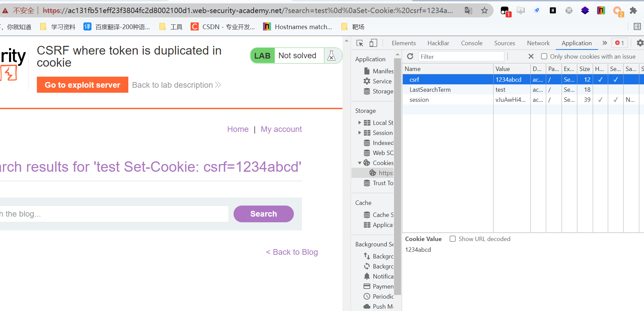The image size is (644, 311).
Task: Open the My account link
Action: (x=281, y=129)
